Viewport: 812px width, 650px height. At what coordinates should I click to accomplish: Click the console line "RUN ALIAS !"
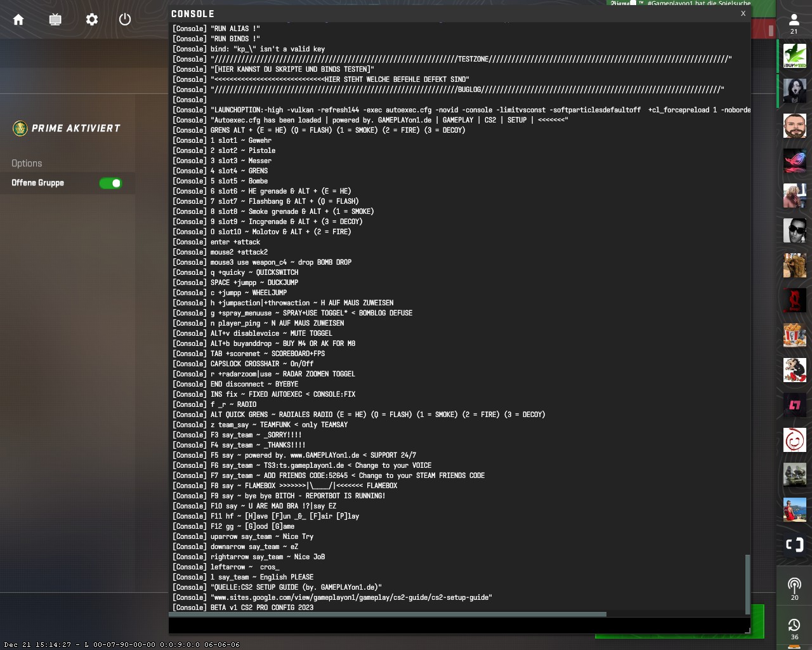216,29
